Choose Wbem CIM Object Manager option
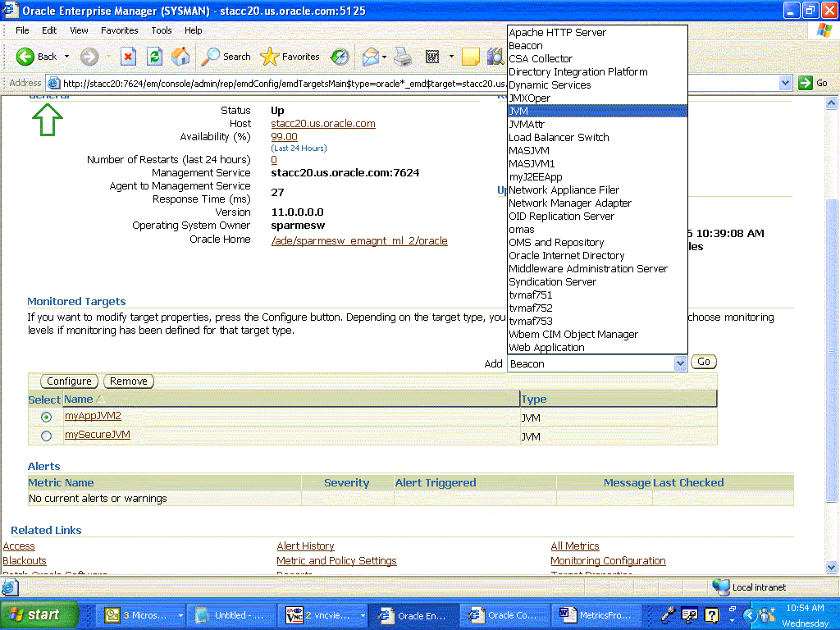 pyautogui.click(x=597, y=335)
